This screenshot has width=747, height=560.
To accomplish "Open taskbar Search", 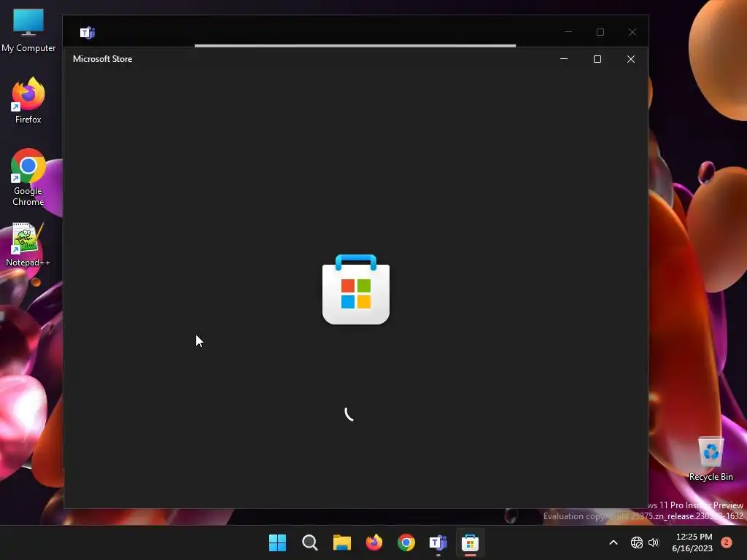I will click(309, 542).
